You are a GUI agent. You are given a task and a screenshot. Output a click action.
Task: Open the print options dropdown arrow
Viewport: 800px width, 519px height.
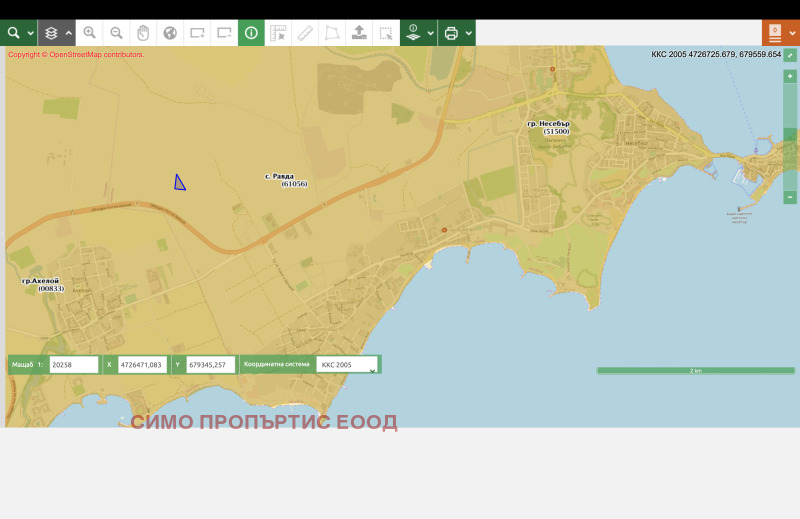tap(468, 33)
